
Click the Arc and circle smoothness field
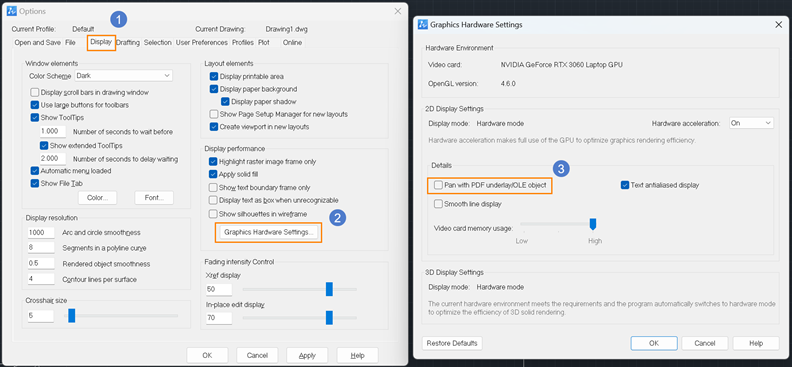(41, 233)
